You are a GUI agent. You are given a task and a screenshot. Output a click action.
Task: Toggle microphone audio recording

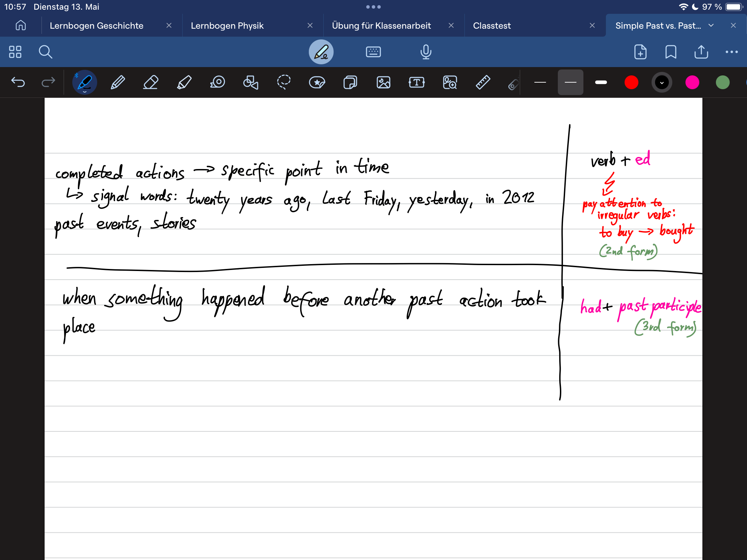[x=426, y=52]
